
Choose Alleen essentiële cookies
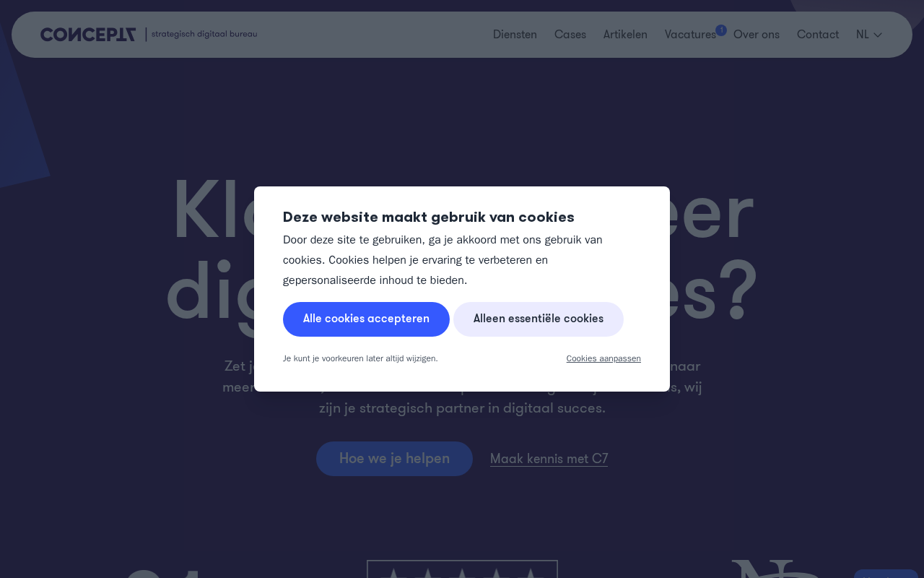pos(539,319)
